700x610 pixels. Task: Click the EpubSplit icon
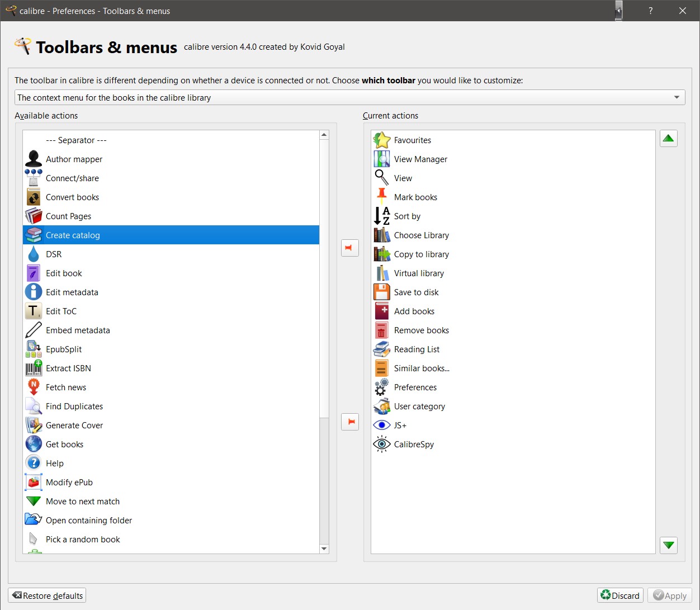pos(34,349)
